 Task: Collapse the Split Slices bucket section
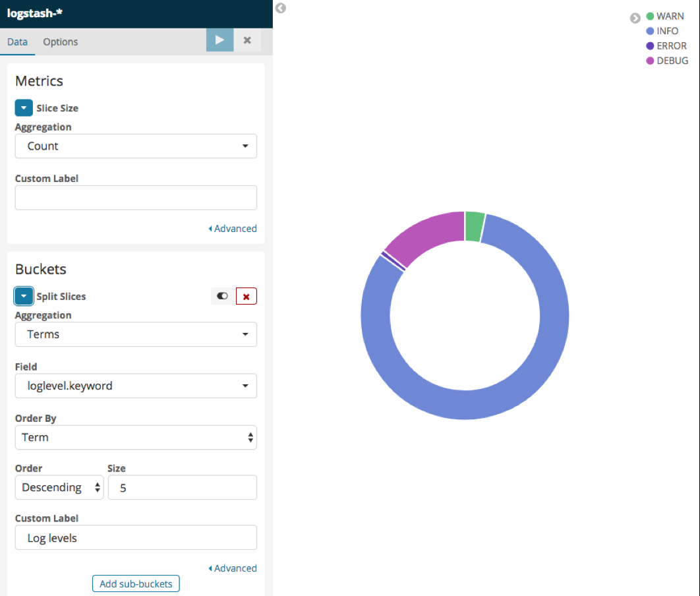[x=24, y=297]
